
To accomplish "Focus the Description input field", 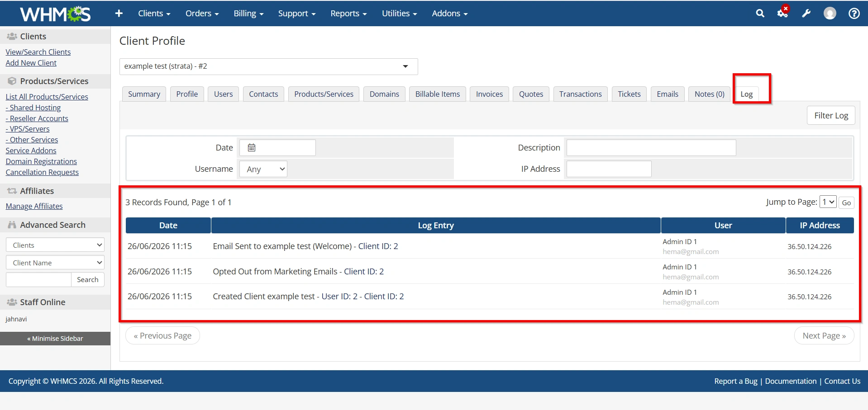I will [651, 148].
